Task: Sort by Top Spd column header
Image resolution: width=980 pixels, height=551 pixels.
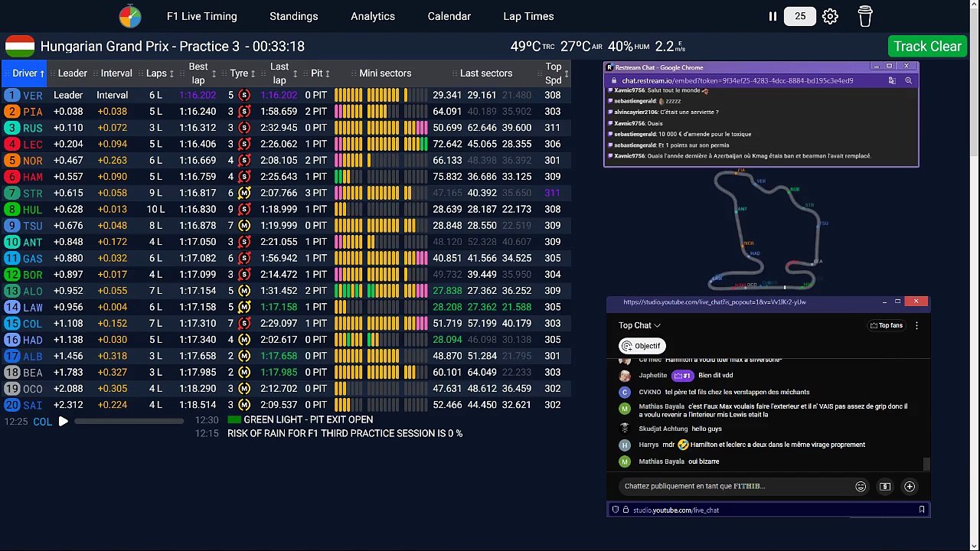Action: [554, 73]
